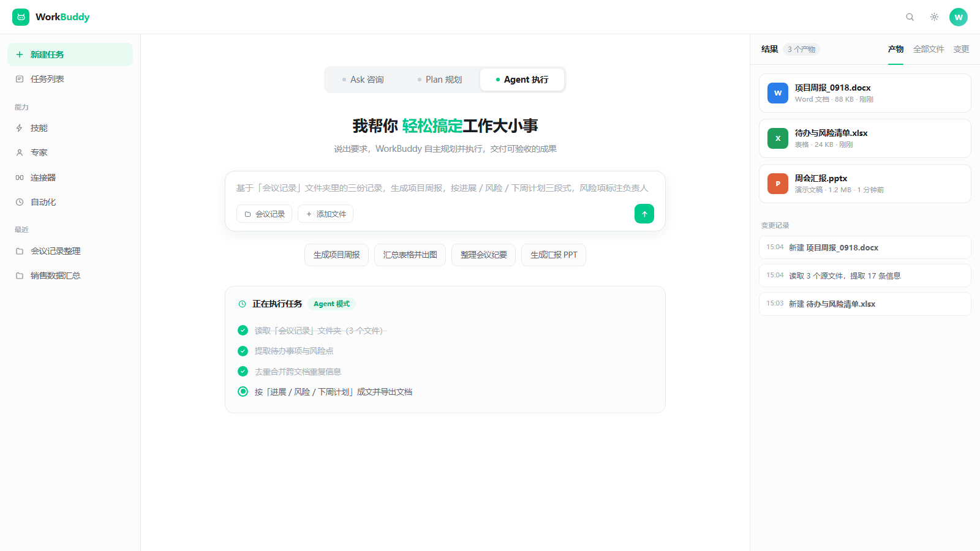This screenshot has width=980, height=551.
Task: Click the Word icon of 项目周报_0918.docx
Action: pos(778,93)
